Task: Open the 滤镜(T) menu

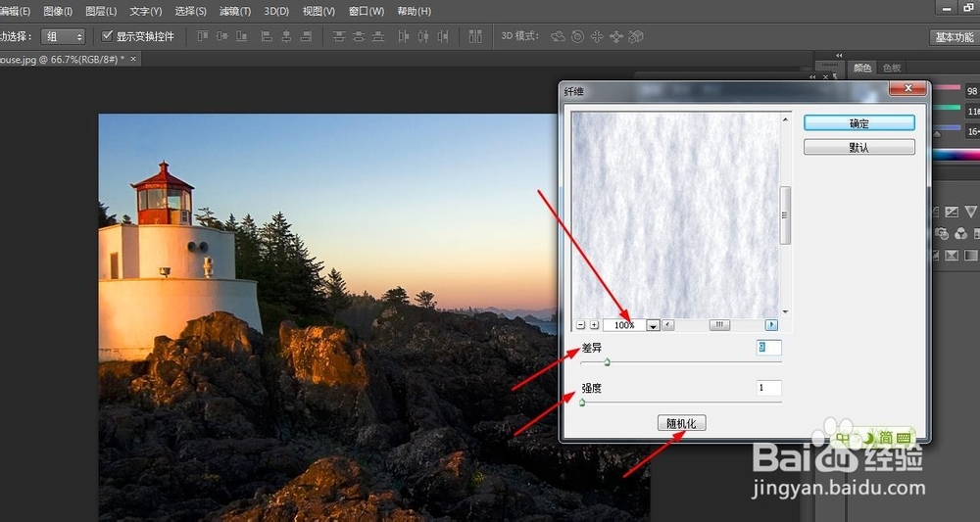Action: coord(235,11)
